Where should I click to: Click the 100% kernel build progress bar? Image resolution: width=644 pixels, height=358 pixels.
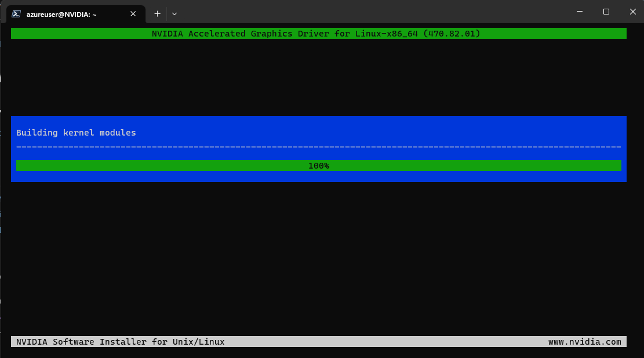pos(319,166)
